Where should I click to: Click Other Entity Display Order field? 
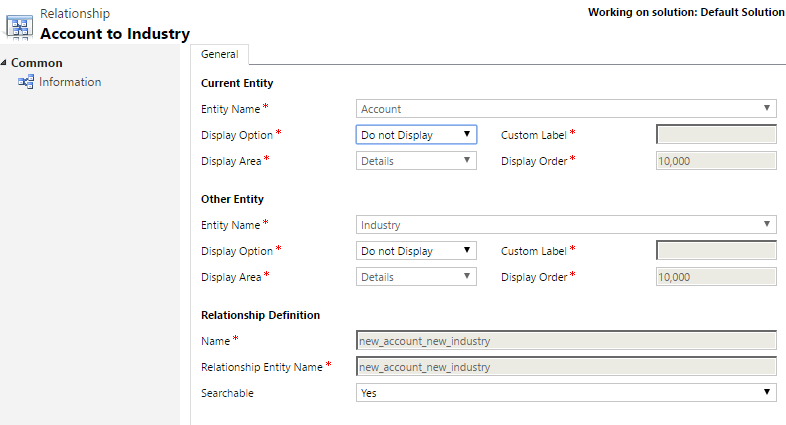(x=716, y=277)
